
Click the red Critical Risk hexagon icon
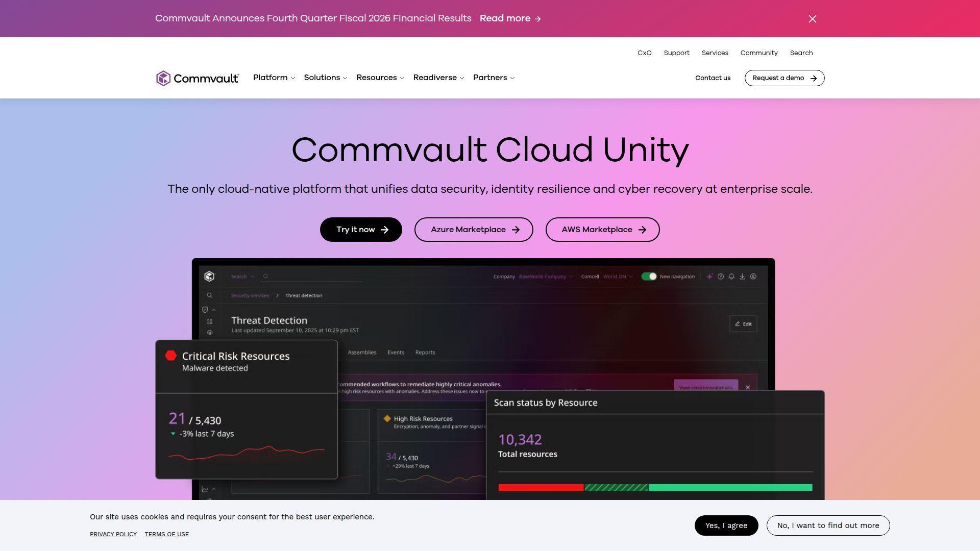[171, 356]
